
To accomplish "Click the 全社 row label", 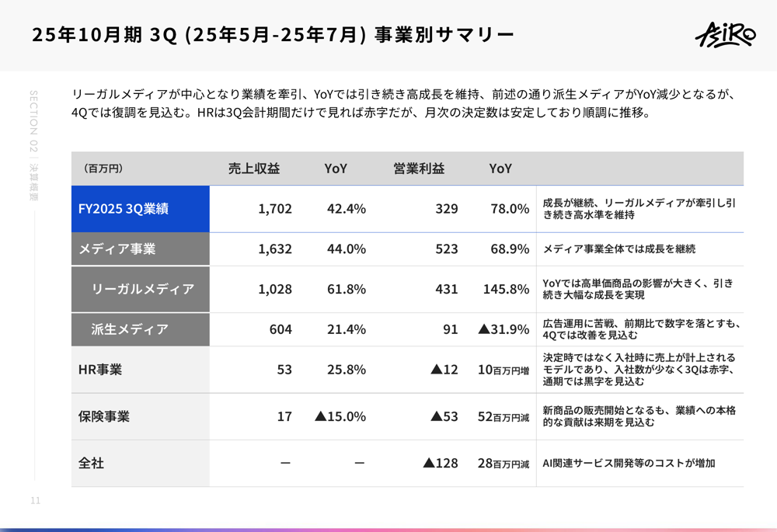I will tap(91, 464).
